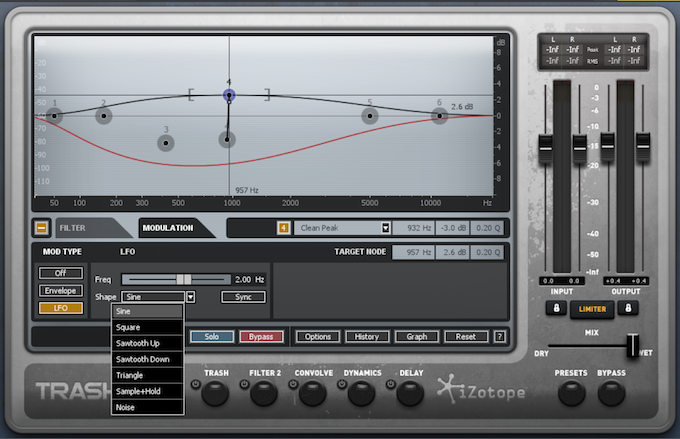Choose Sine from the shape list
This screenshot has width=680, height=439.
[x=147, y=311]
